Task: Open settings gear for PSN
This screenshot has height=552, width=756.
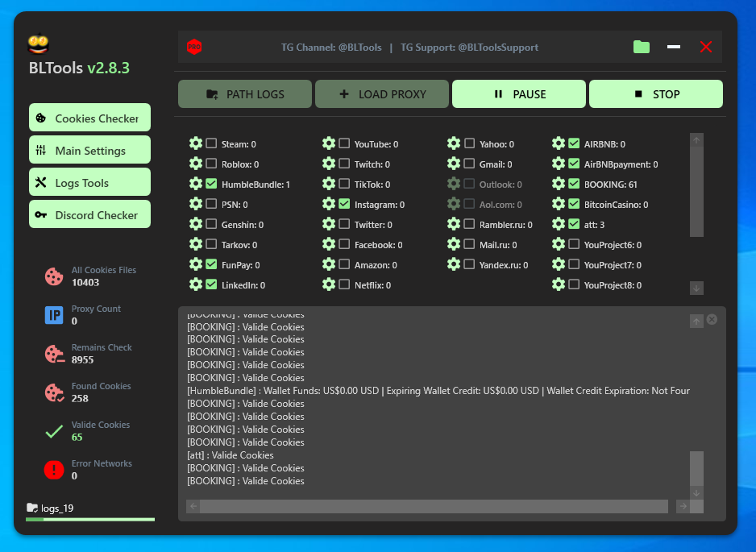Action: [x=196, y=204]
